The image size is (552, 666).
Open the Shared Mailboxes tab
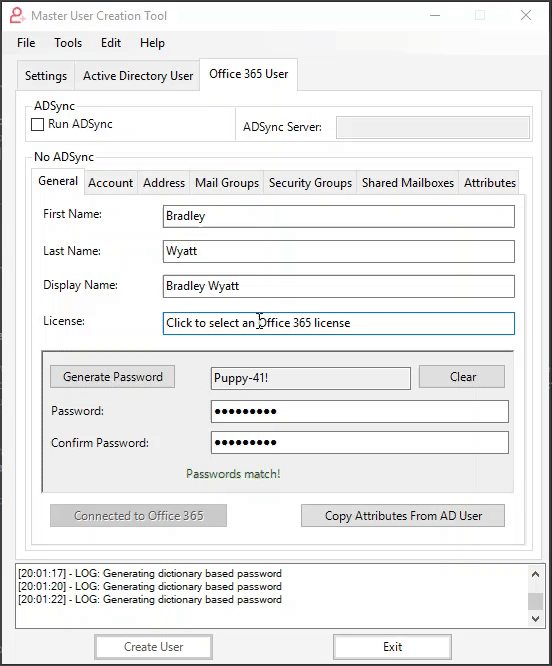[x=408, y=183]
